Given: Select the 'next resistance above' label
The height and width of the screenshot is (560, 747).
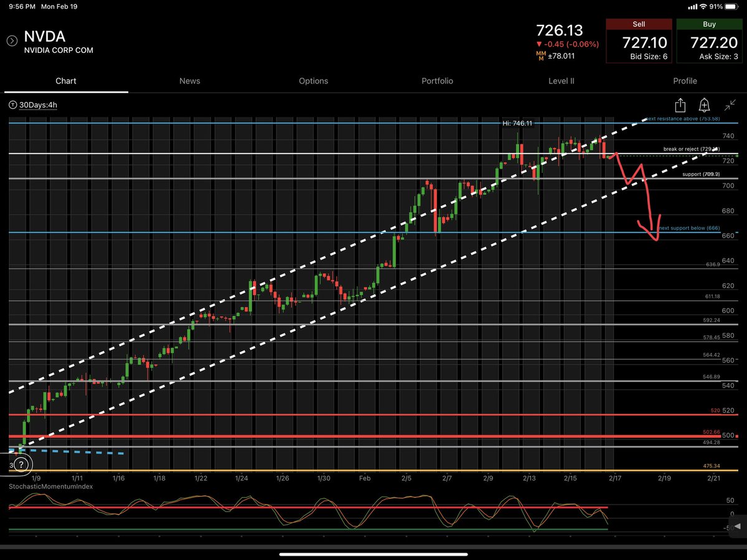Looking at the screenshot, I should 683,118.
